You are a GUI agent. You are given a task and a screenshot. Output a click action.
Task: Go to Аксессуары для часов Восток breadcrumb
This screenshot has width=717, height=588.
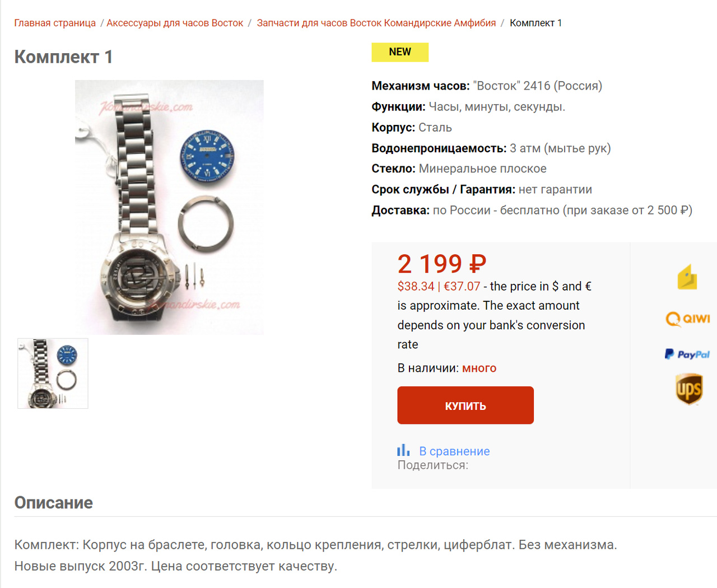(175, 23)
